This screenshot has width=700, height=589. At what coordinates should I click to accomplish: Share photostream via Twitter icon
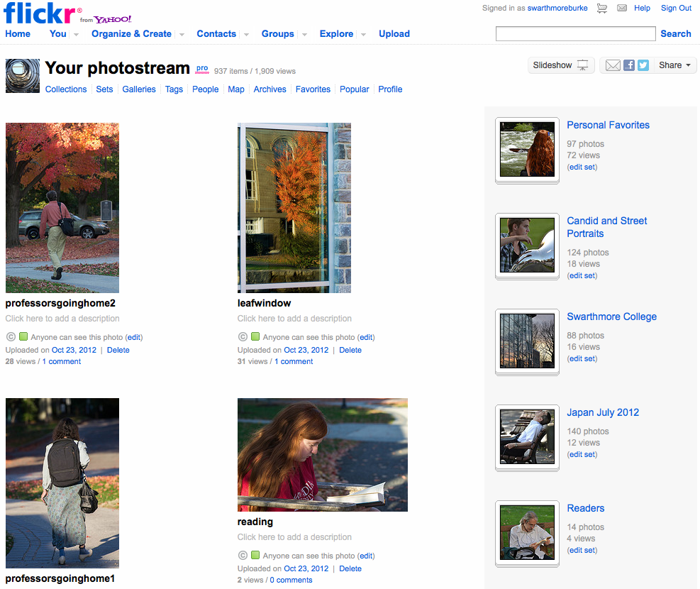click(x=643, y=65)
